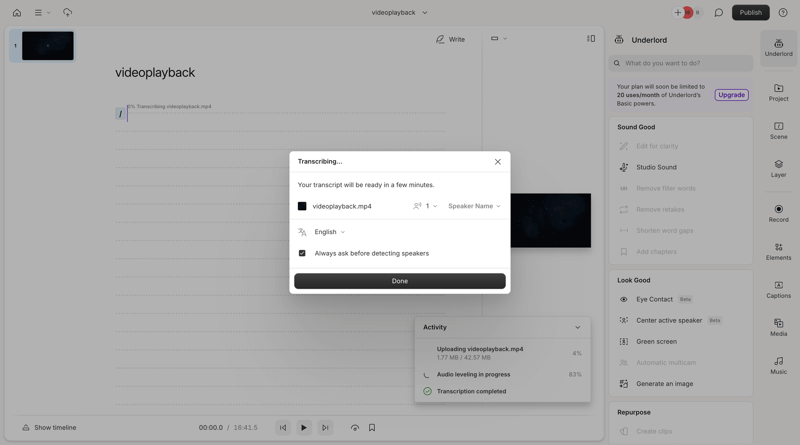
Task: Click the Underlord search field
Action: [681, 63]
